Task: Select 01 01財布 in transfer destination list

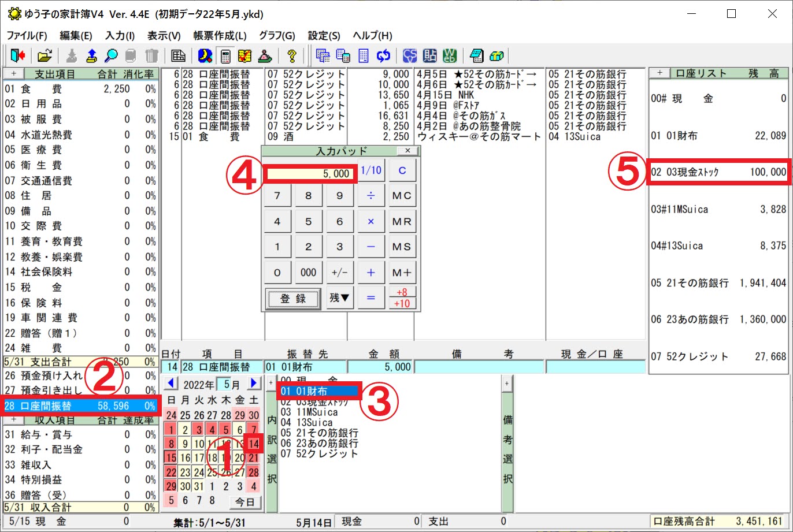Action: point(320,392)
